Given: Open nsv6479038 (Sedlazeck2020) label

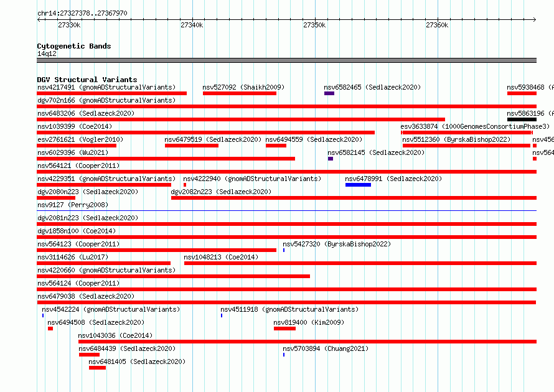Looking at the screenshot, I should (86, 296).
